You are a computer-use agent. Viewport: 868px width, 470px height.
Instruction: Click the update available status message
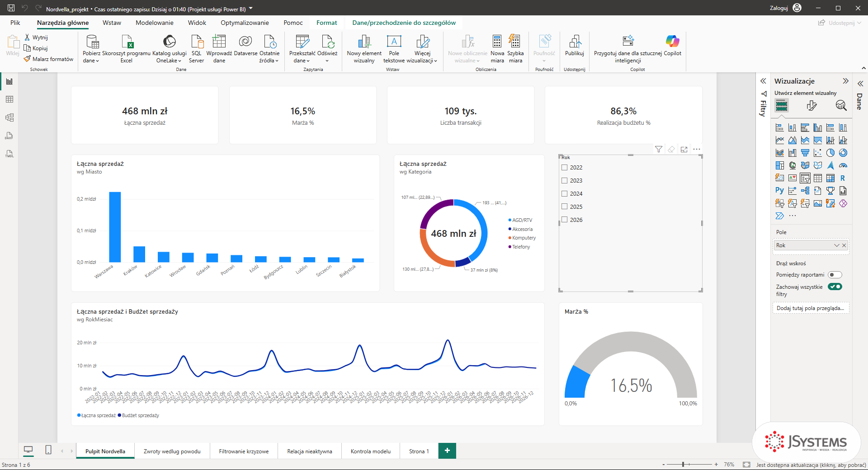[811, 465]
